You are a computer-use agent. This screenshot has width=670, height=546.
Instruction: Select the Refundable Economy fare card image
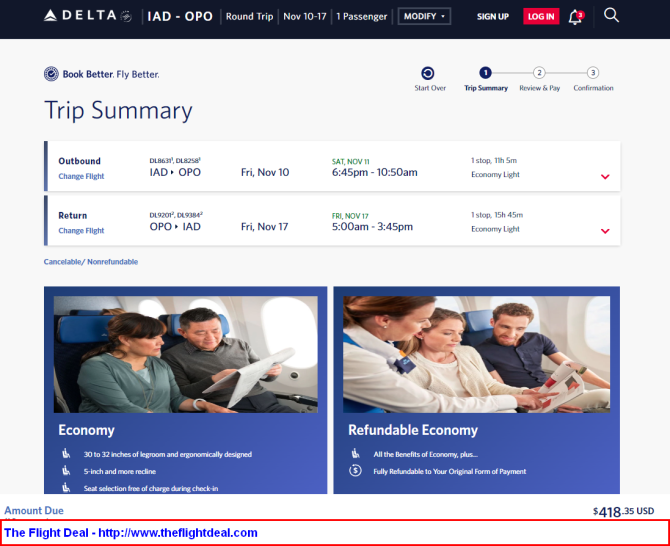click(476, 354)
